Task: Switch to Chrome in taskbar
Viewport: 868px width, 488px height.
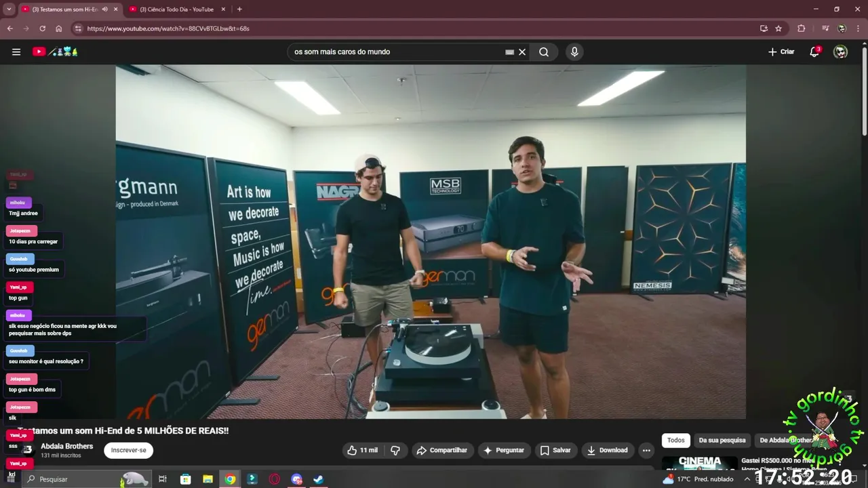Action: pyautogui.click(x=230, y=479)
